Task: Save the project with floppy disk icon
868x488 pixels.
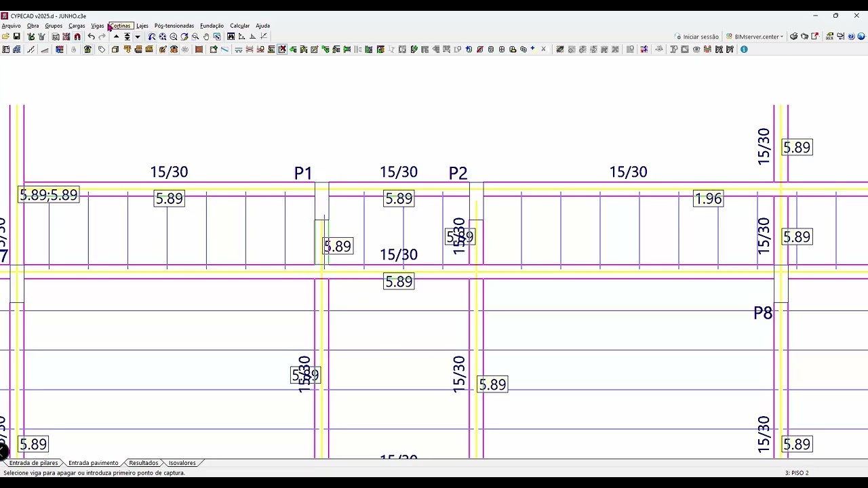Action: pos(17,37)
